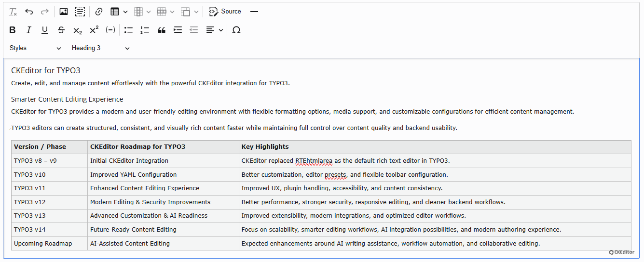This screenshot has width=644, height=262.
Task: Insert a horizontal line
Action: point(254,12)
